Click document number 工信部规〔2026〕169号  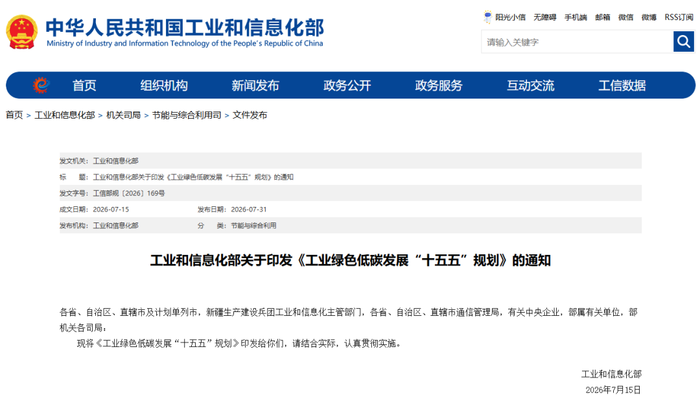129,193
